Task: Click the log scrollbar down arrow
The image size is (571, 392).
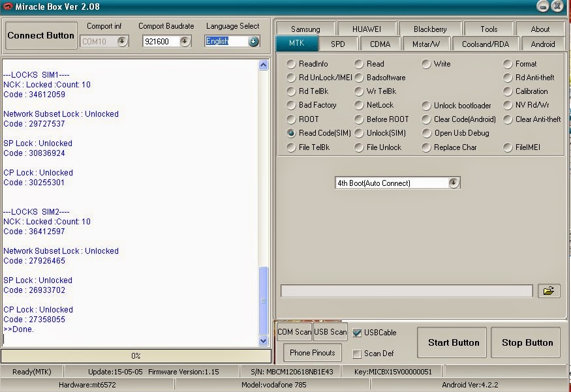Action: (x=263, y=340)
